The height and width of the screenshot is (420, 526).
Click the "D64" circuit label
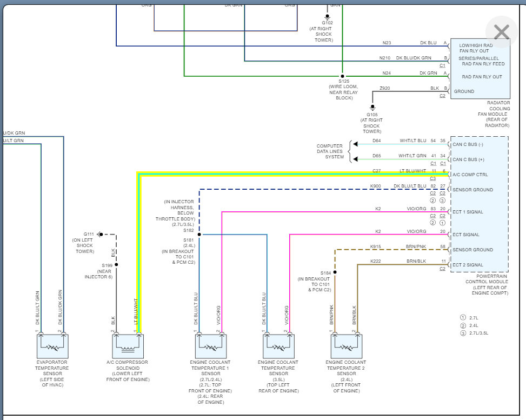pos(377,141)
